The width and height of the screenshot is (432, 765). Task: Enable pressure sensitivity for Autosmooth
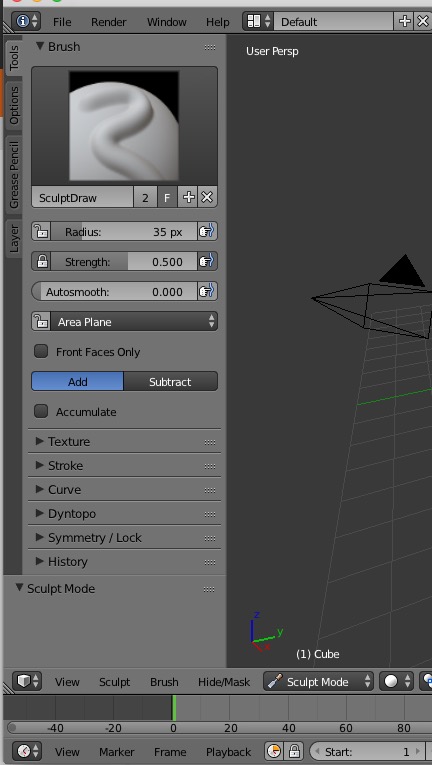(x=207, y=291)
